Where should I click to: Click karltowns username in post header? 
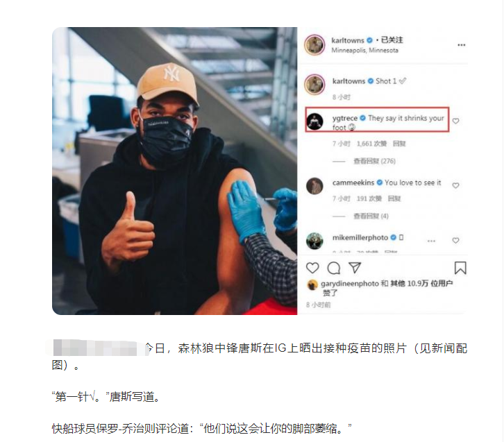[348, 40]
